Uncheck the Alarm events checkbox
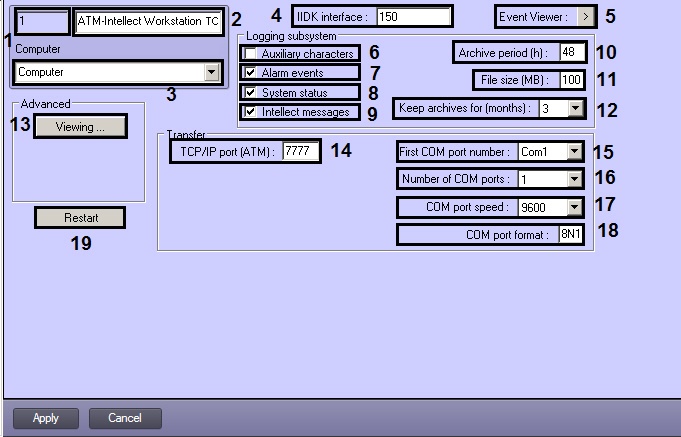This screenshot has width=681, height=437. coord(251,73)
